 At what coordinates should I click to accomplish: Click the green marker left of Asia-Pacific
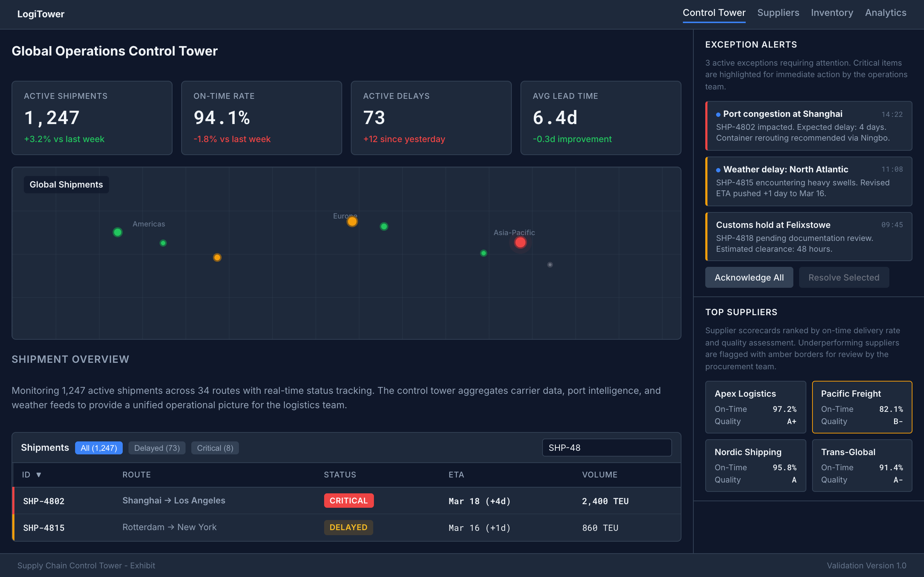(483, 253)
